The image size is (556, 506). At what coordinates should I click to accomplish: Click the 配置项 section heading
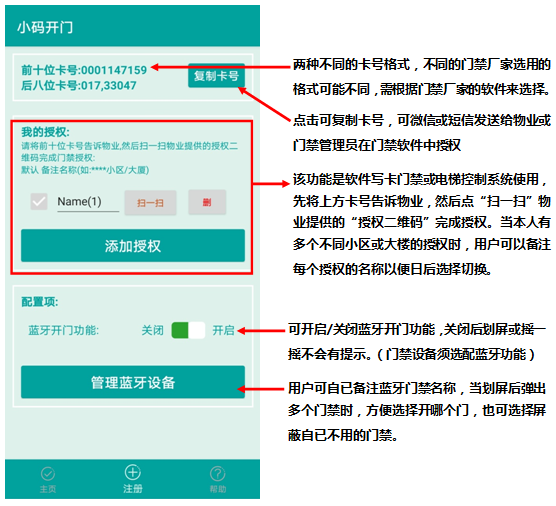[40, 301]
